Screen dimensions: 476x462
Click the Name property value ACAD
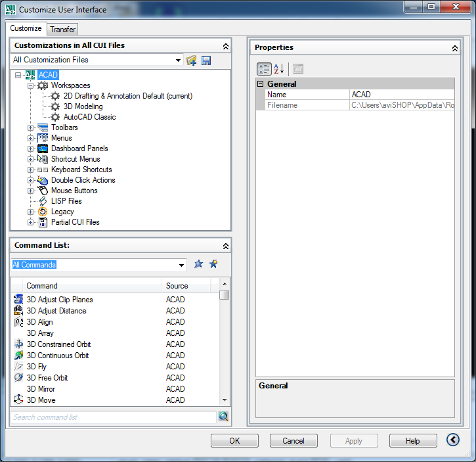402,95
